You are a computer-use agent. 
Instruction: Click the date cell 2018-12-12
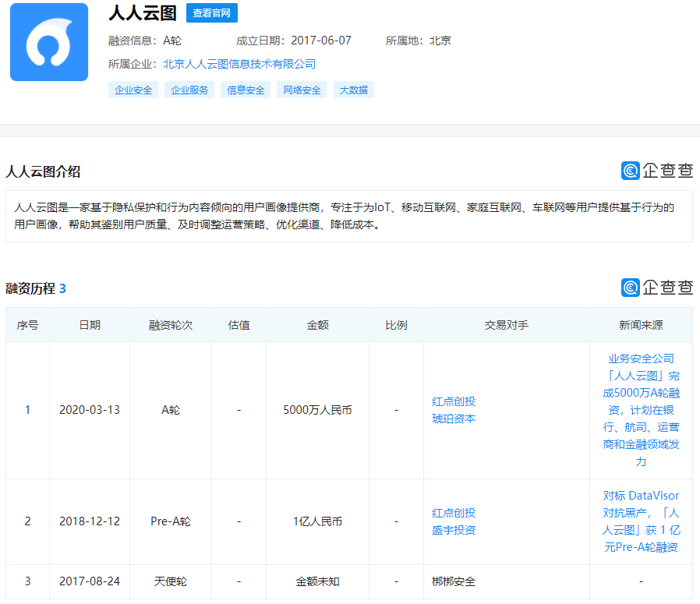point(90,521)
